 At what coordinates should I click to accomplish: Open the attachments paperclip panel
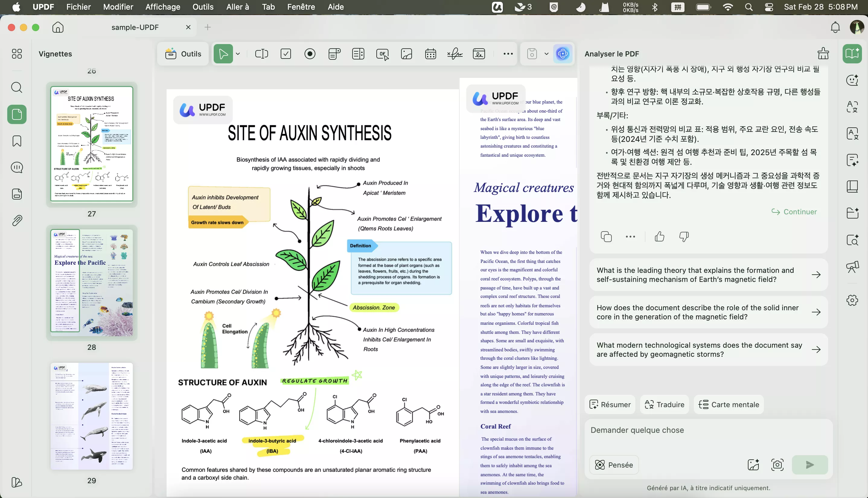point(17,221)
